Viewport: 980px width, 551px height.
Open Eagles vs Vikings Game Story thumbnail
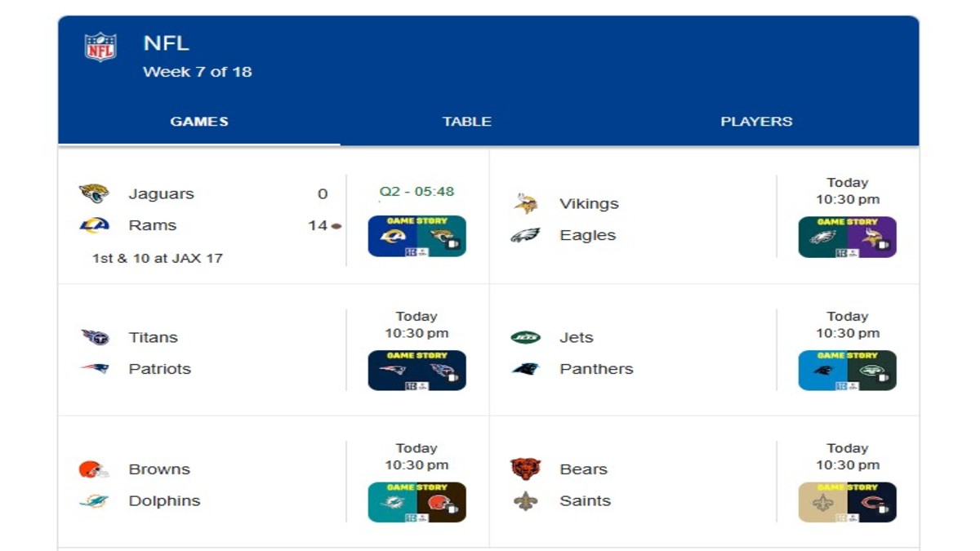pyautogui.click(x=847, y=238)
